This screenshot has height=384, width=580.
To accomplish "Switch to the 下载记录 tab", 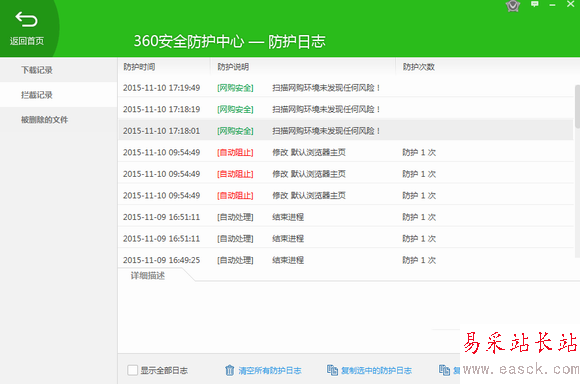I will tap(58, 70).
